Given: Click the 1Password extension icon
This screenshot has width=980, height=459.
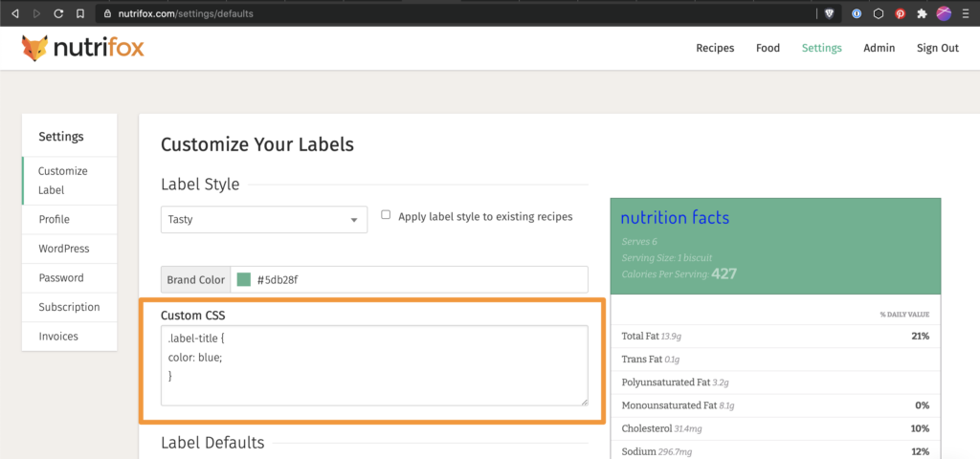Looking at the screenshot, I should point(857,13).
